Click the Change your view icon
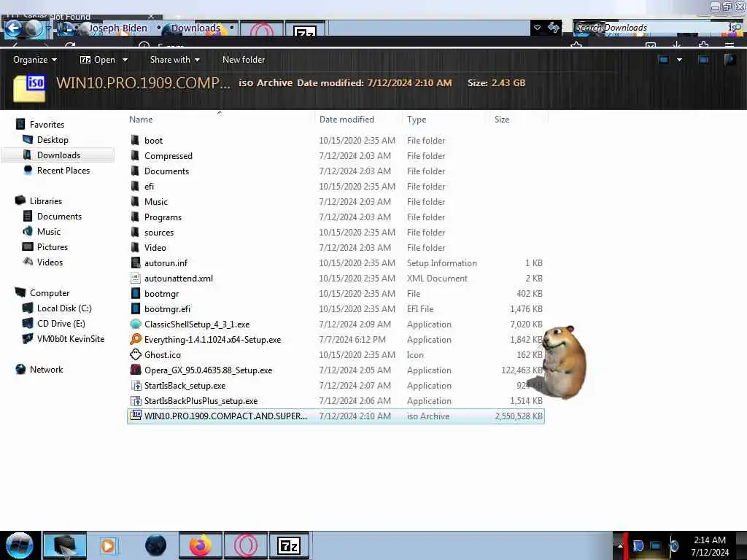The image size is (747, 560). click(663, 60)
